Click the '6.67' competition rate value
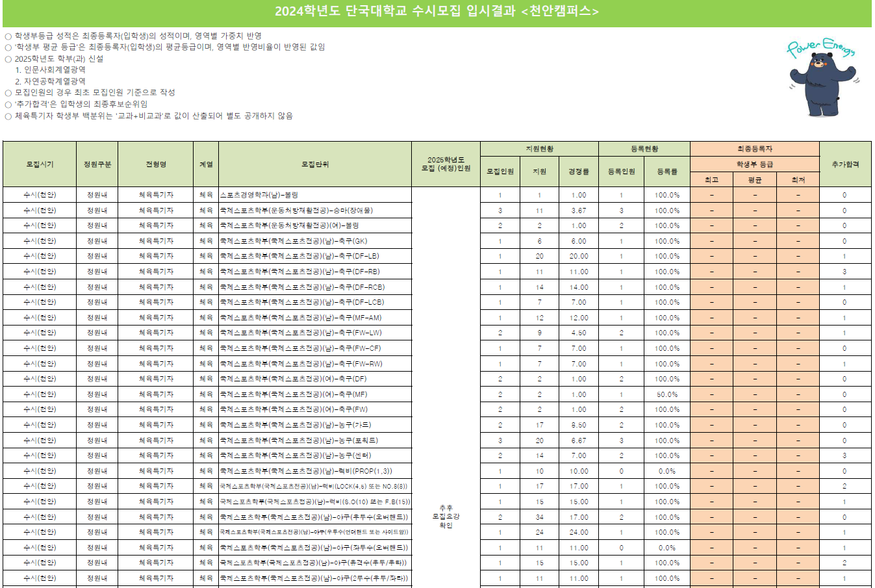 (x=579, y=441)
